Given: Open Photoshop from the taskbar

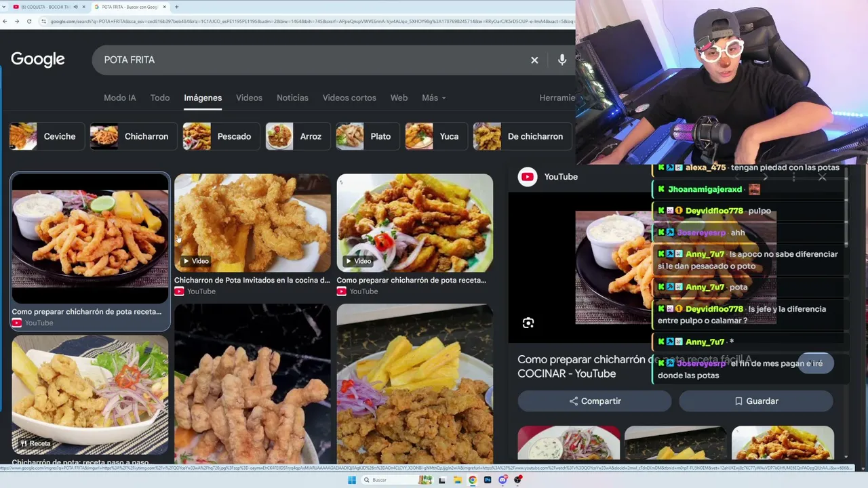Looking at the screenshot, I should pos(488,480).
